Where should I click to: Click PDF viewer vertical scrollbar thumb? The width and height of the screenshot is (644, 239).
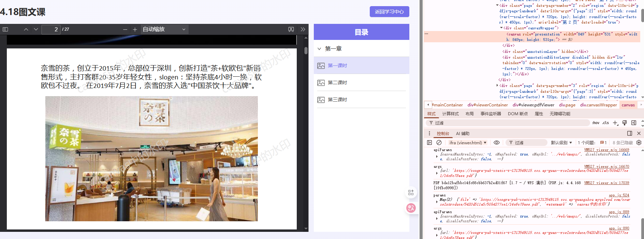click(x=306, y=50)
